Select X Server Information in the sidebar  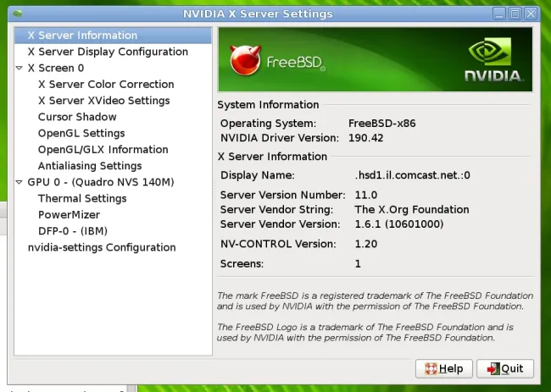[x=113, y=36]
